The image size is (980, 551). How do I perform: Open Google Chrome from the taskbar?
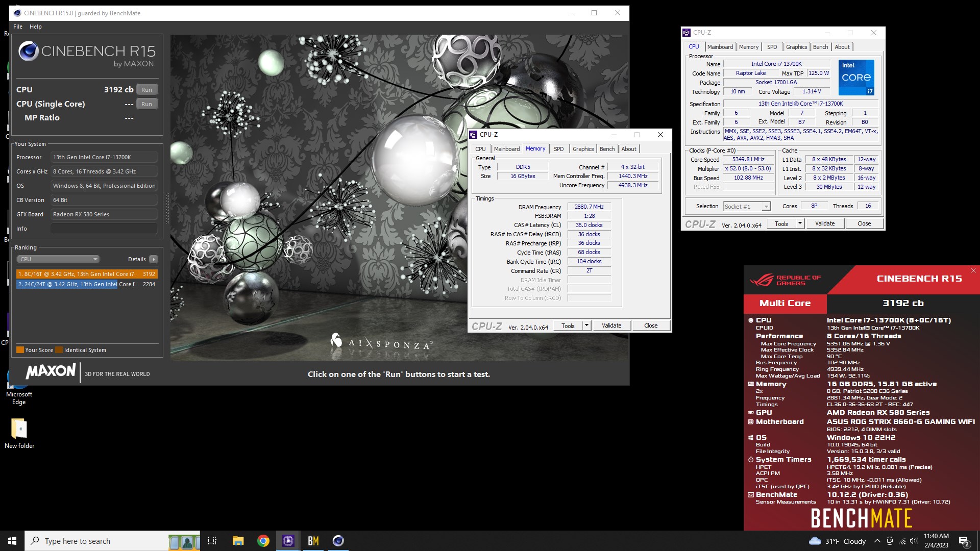pos(263,541)
